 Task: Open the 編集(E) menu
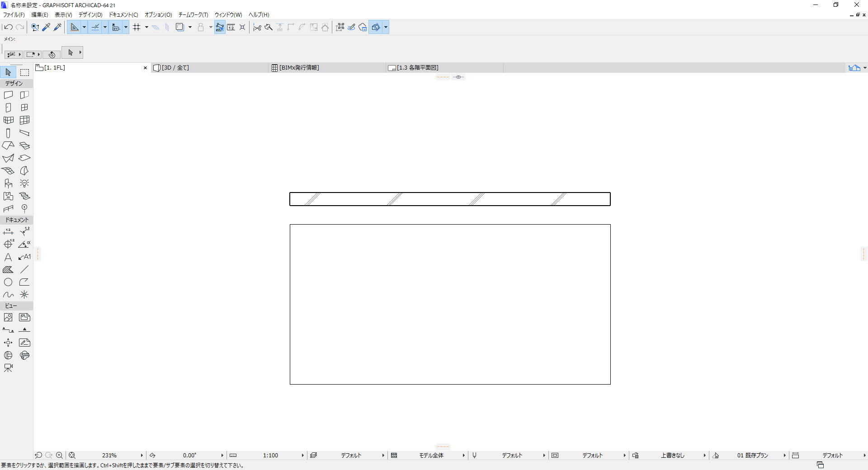tap(40, 15)
